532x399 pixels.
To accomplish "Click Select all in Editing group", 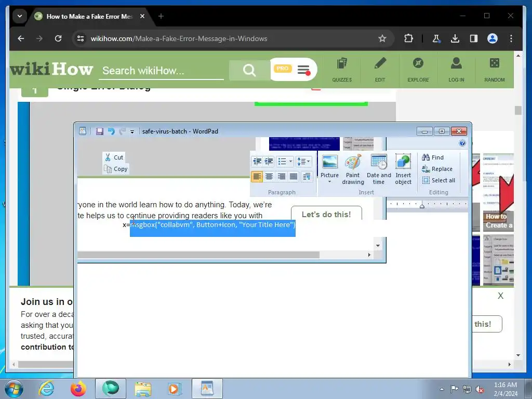I will (438, 180).
